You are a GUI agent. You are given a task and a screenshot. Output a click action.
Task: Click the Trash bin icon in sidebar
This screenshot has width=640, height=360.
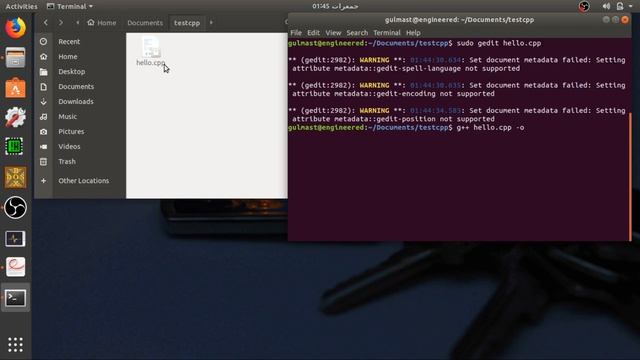pos(43,162)
